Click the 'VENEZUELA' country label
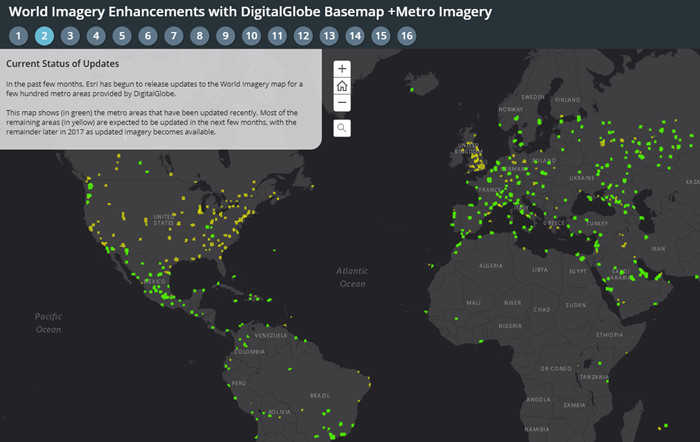This screenshot has height=442, width=700. [x=271, y=335]
